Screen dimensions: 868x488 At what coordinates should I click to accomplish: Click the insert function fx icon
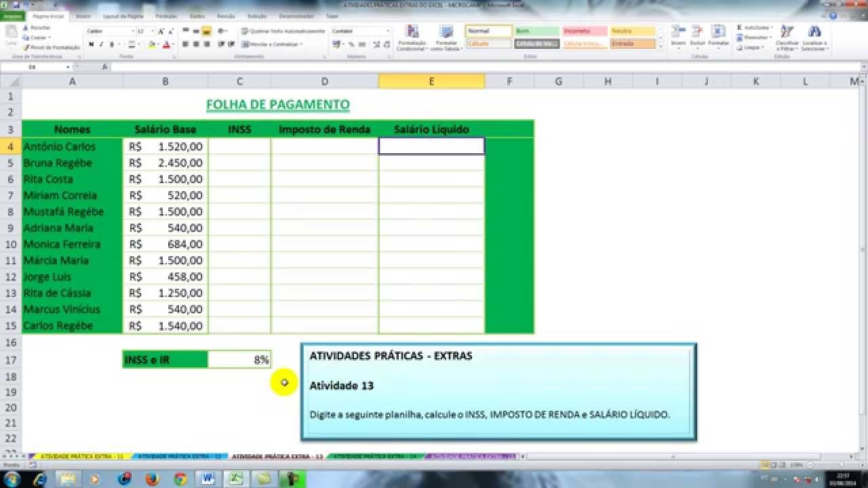(x=104, y=67)
